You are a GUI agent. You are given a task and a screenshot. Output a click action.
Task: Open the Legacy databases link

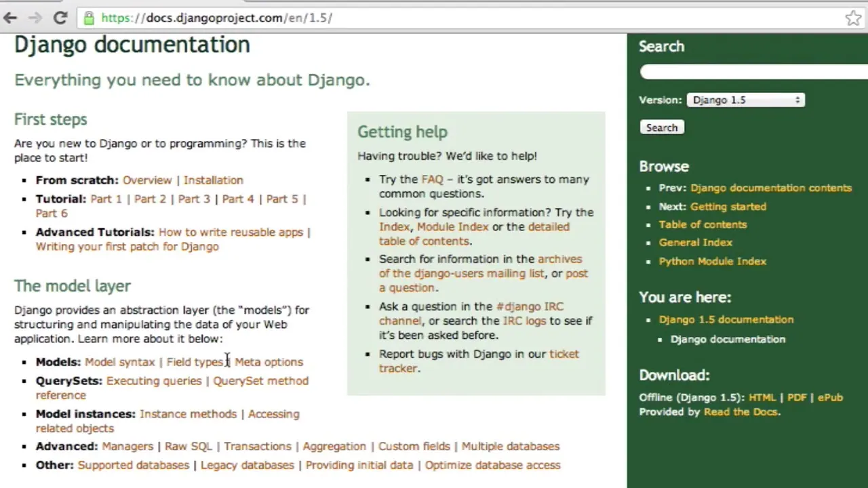point(248,466)
